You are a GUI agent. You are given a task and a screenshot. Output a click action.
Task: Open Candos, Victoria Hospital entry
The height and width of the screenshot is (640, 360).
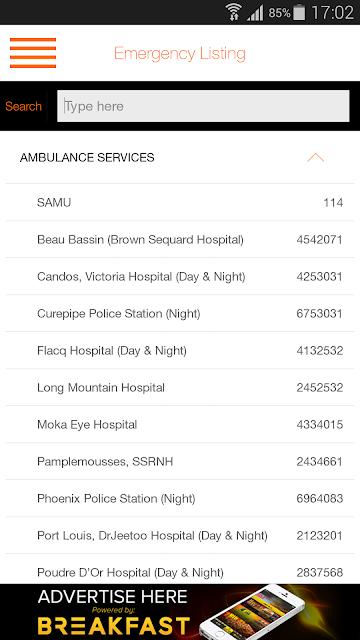[x=180, y=276]
